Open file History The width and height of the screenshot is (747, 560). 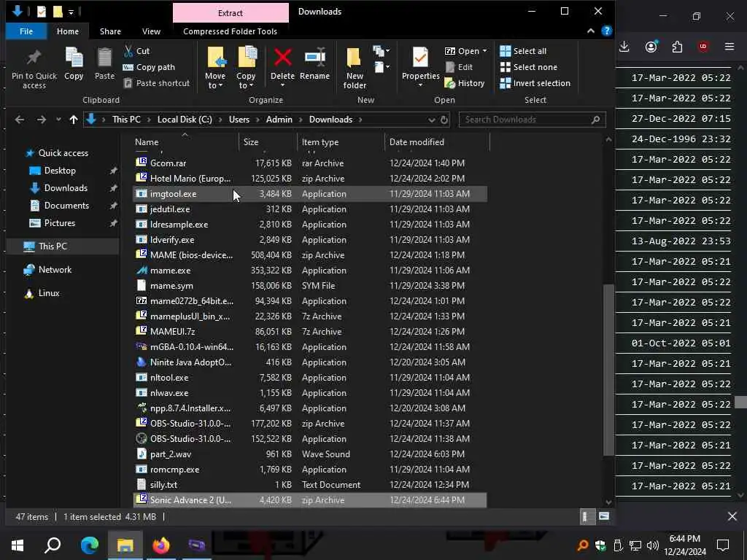point(465,83)
